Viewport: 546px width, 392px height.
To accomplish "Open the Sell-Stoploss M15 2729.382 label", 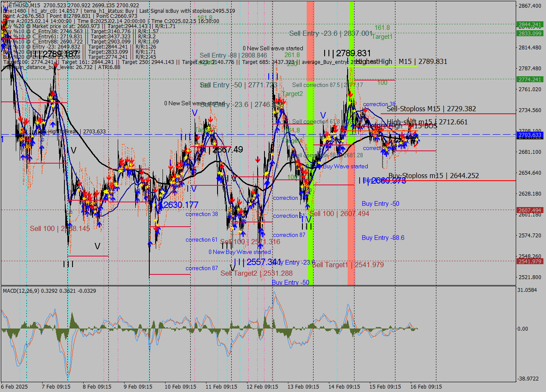I will (431, 109).
